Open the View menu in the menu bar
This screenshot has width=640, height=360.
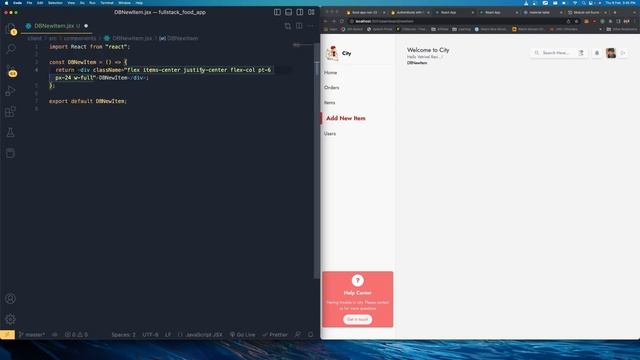[71, 3]
